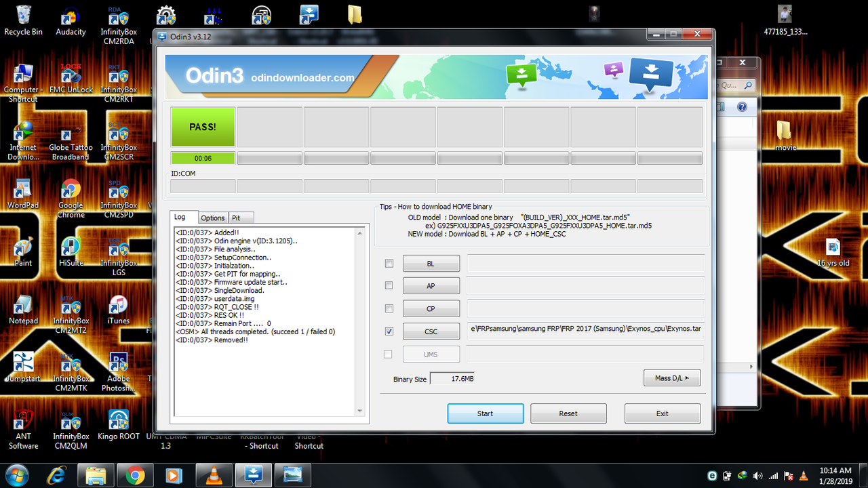Open InfinityBox CM2RDA desktop shortcut
Image resolution: width=868 pixels, height=488 pixels.
(119, 25)
